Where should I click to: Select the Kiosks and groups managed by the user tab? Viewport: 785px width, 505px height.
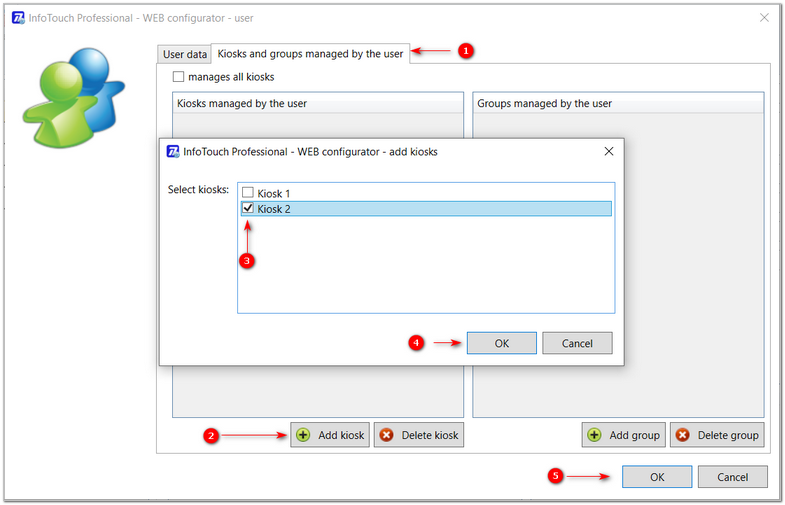click(x=310, y=54)
